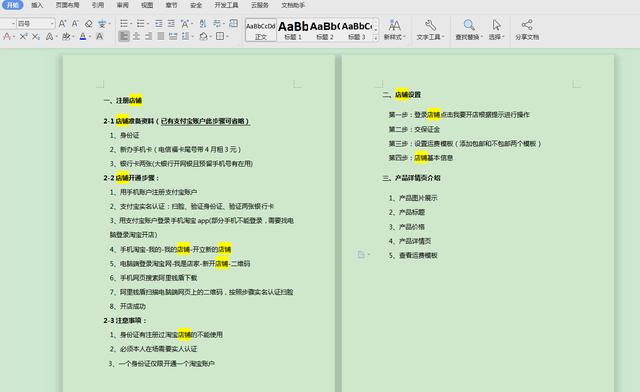Apply the highlighter color button
Image resolution: width=640 pixels, height=392 pixels.
[x=66, y=36]
